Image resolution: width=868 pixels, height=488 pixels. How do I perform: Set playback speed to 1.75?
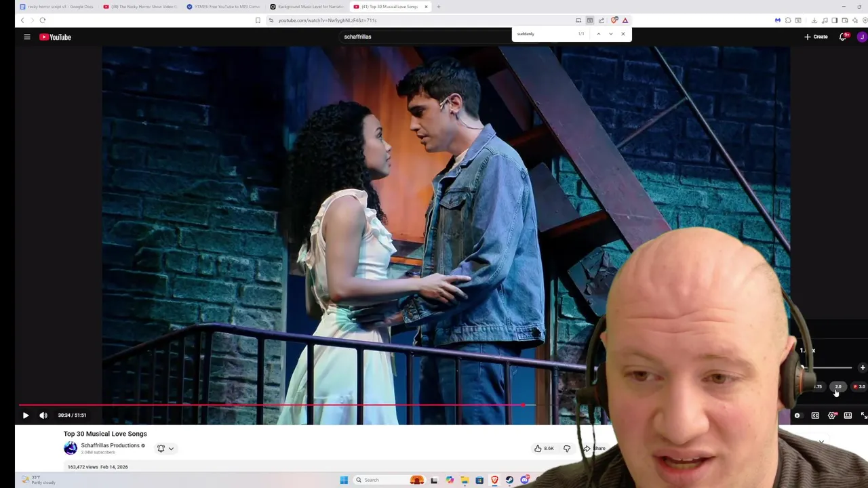(818, 386)
